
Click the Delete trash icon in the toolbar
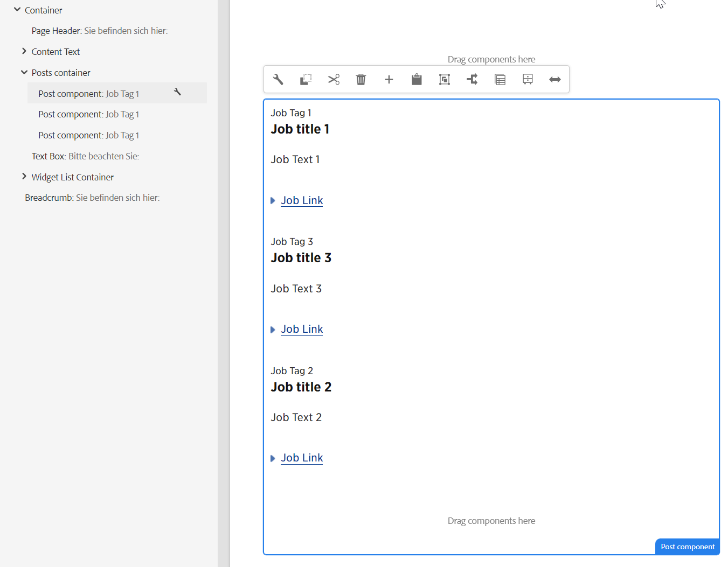[361, 79]
